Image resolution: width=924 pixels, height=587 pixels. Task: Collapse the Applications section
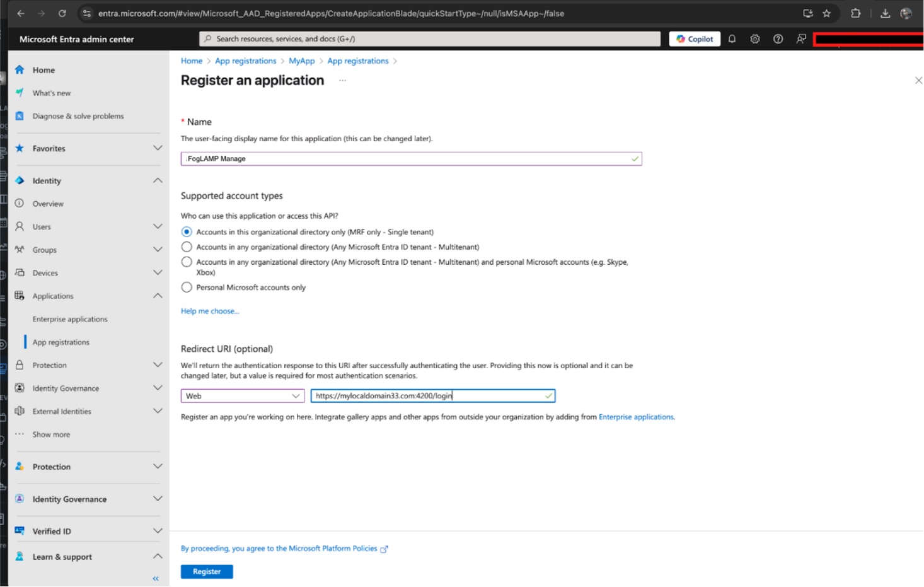(157, 296)
